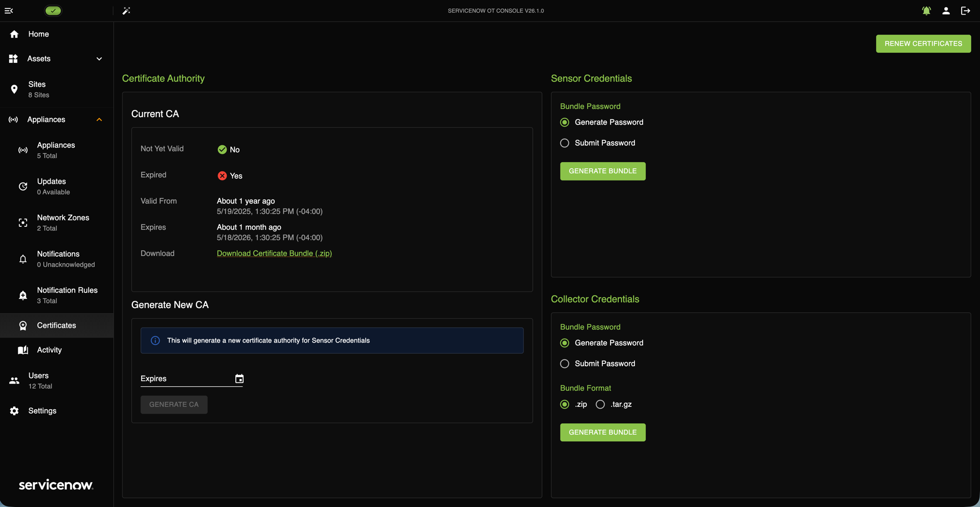Click the magic wand icon in top bar
Screen dimensions: 980x507
pos(126,11)
